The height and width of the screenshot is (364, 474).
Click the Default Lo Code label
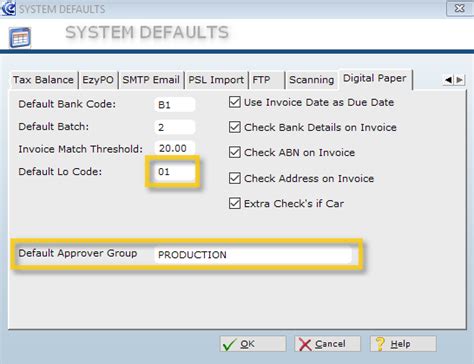[x=60, y=172]
